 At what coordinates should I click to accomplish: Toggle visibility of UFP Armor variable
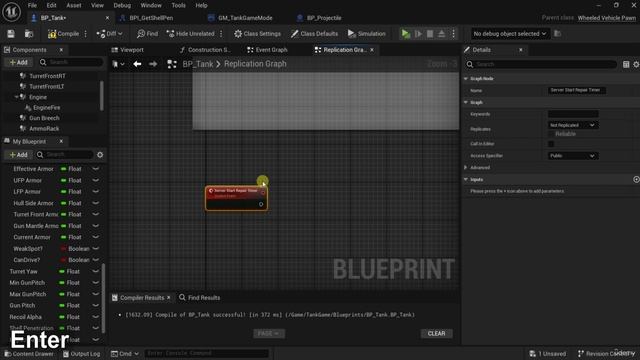pos(96,180)
